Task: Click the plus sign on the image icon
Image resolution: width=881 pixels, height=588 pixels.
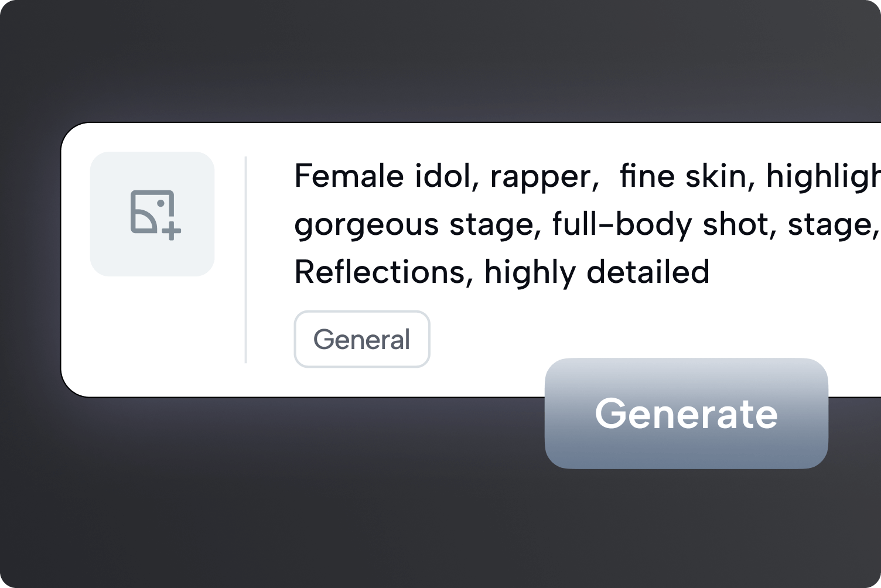Action: pos(171,231)
